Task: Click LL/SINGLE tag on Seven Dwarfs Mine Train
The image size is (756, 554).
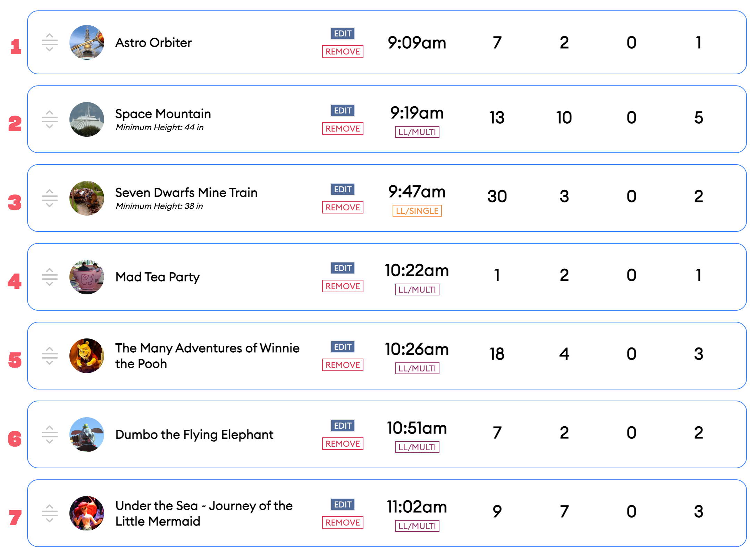Action: point(417,211)
